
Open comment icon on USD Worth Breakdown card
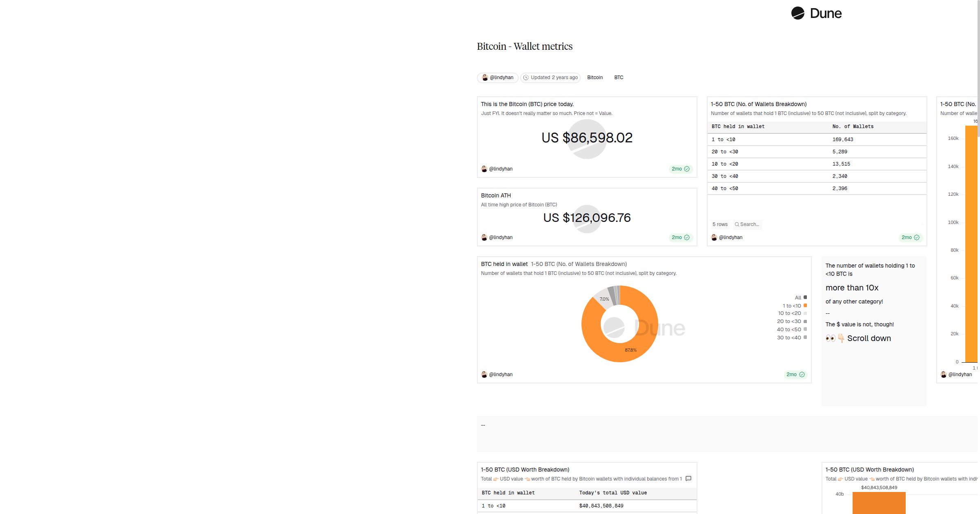[688, 479]
